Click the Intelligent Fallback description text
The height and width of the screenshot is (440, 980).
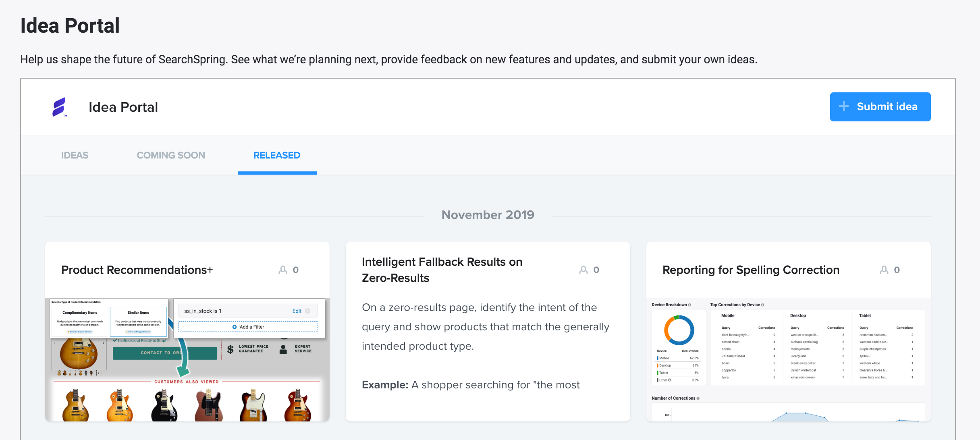point(485,327)
